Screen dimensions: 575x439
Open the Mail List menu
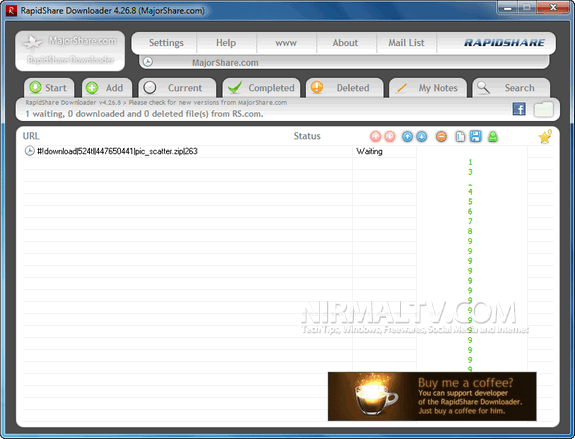[x=406, y=43]
